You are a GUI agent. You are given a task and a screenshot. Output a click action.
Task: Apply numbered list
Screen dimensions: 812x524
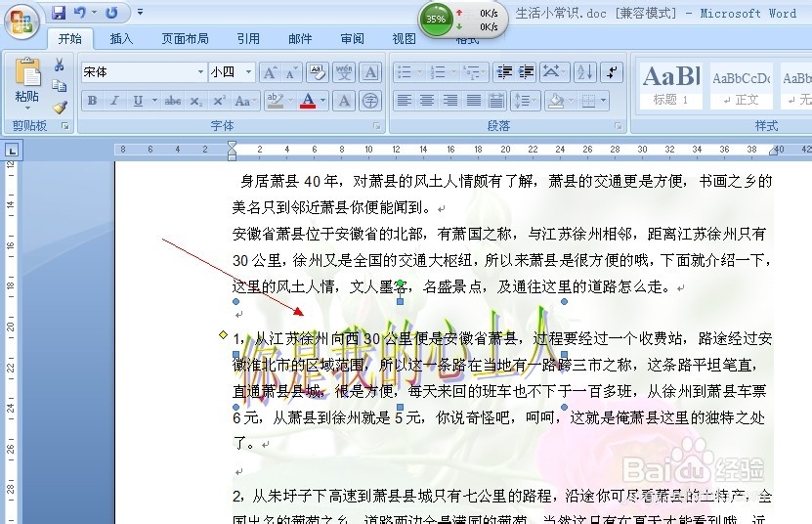[438, 72]
